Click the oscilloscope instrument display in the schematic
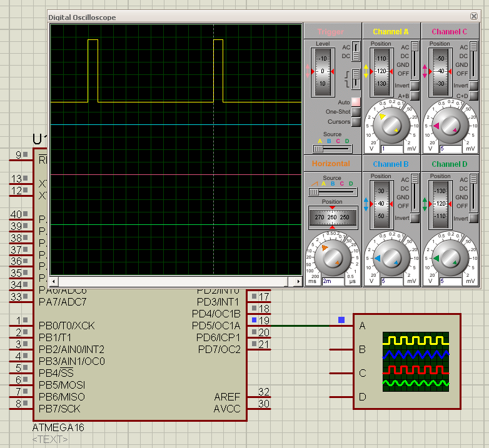Image resolution: width=489 pixels, height=448 pixels. click(x=415, y=362)
